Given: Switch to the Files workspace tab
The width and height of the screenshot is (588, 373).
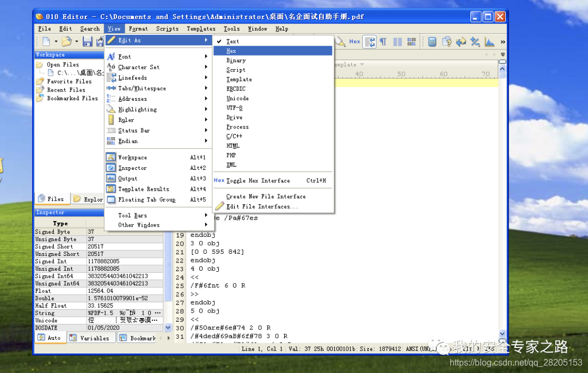Looking at the screenshot, I should click(x=52, y=199).
